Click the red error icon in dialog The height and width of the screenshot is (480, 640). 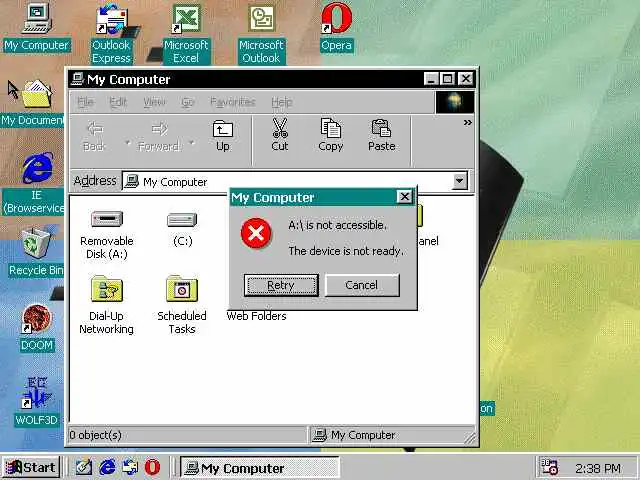[x=256, y=233]
